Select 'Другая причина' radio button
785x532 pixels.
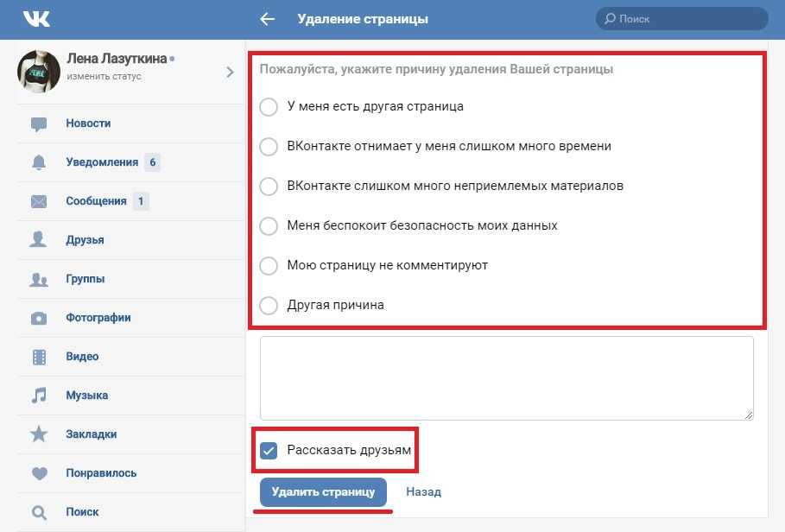tap(269, 305)
